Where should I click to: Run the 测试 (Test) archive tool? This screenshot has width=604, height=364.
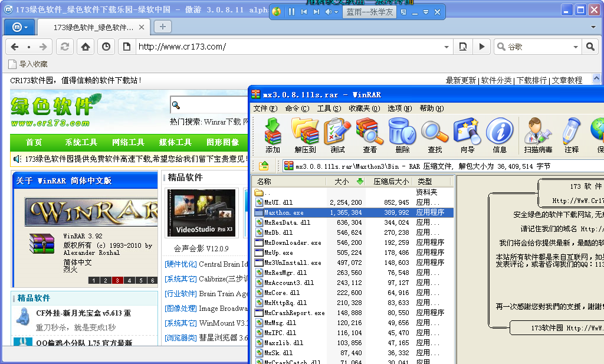337,135
